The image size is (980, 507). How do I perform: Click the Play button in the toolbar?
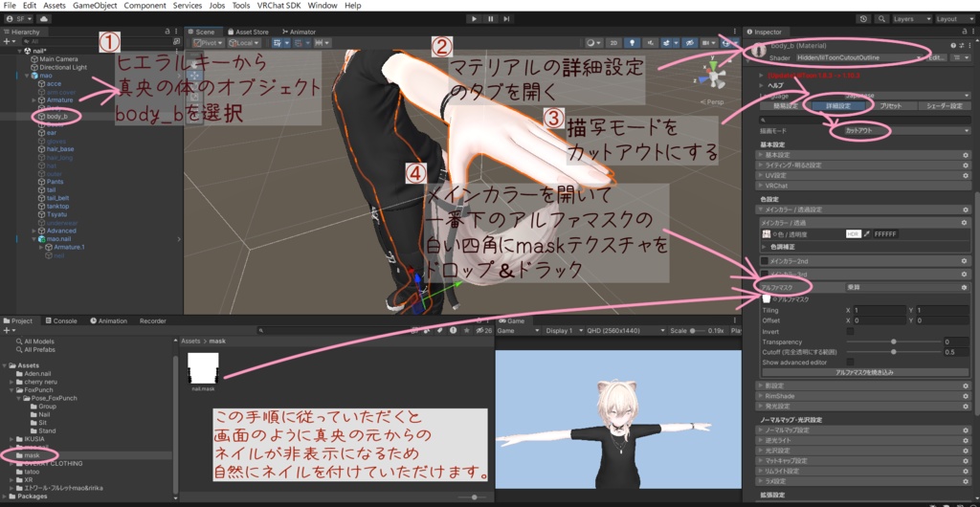pos(475,19)
